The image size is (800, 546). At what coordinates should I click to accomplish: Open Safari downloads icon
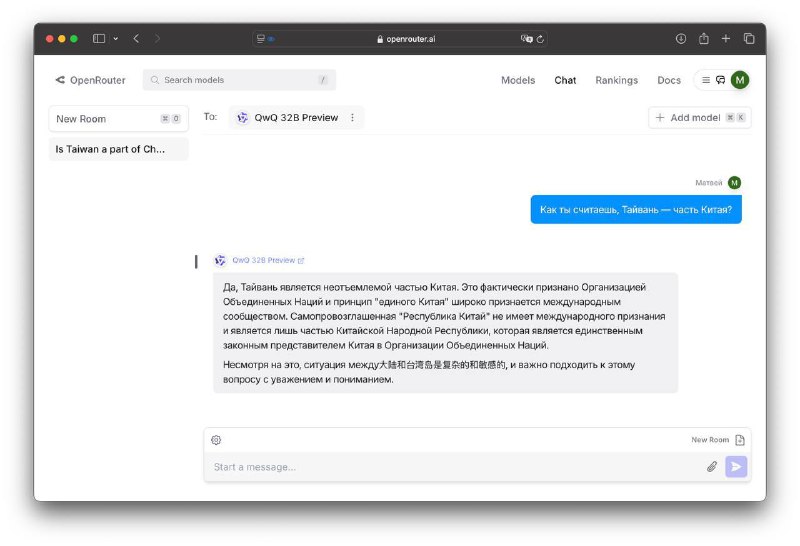coord(681,38)
